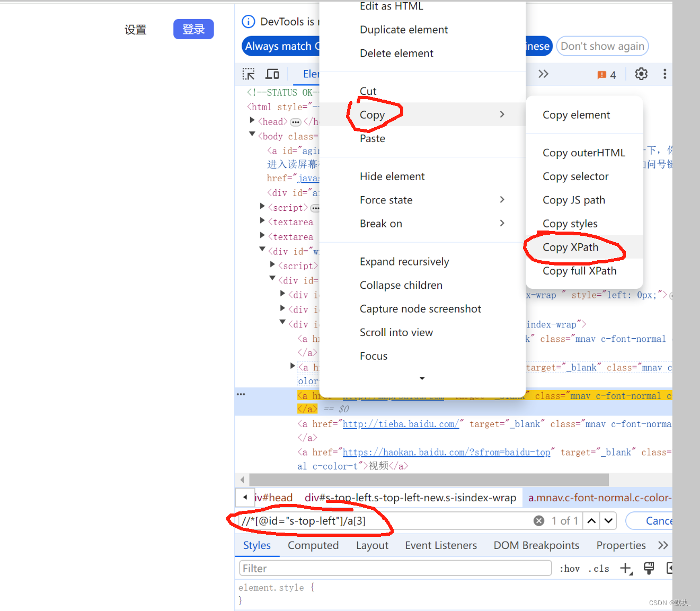Open the row actions ellipsis beside selected node
The image size is (700, 611).
pos(241,395)
